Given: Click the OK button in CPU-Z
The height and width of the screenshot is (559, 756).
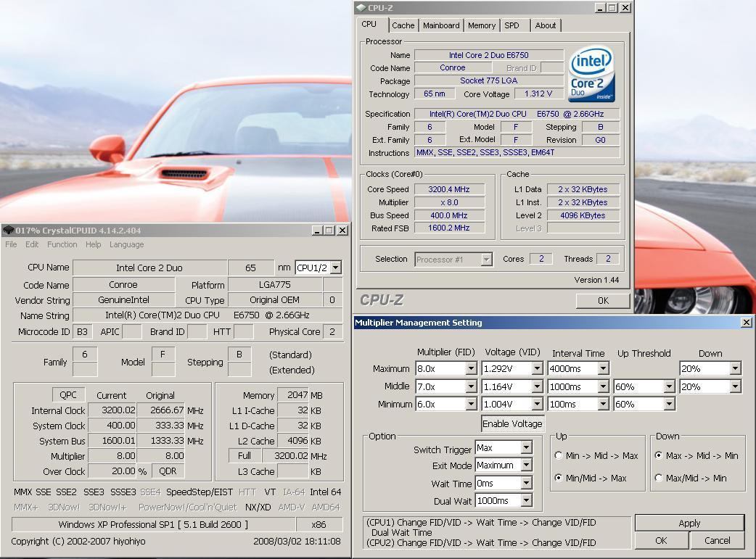Looking at the screenshot, I should click(x=603, y=301).
